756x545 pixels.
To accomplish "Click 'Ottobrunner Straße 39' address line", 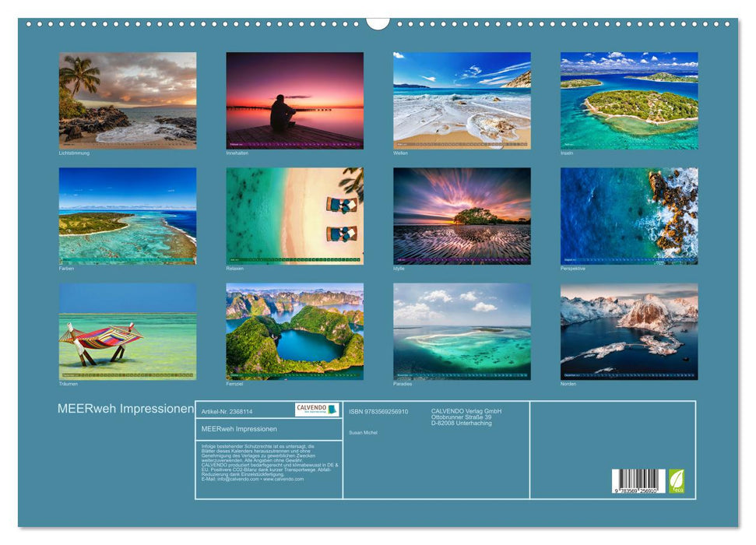I will pyautogui.click(x=462, y=417).
